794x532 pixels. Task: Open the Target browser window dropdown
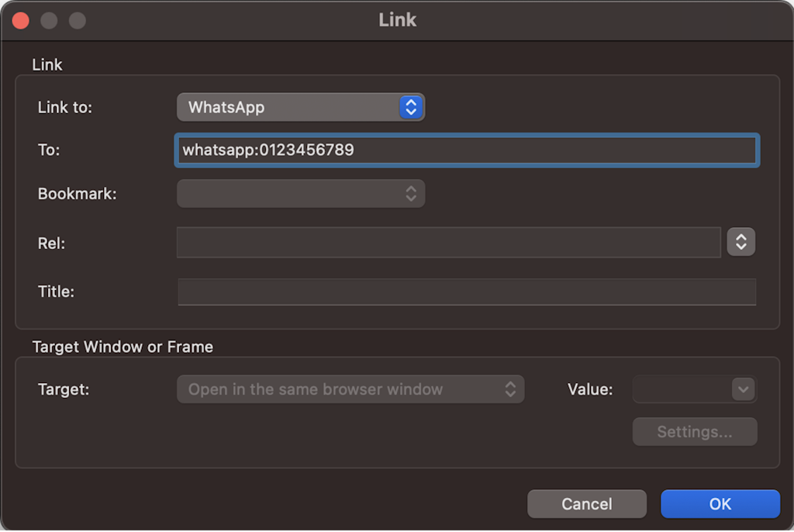click(350, 389)
